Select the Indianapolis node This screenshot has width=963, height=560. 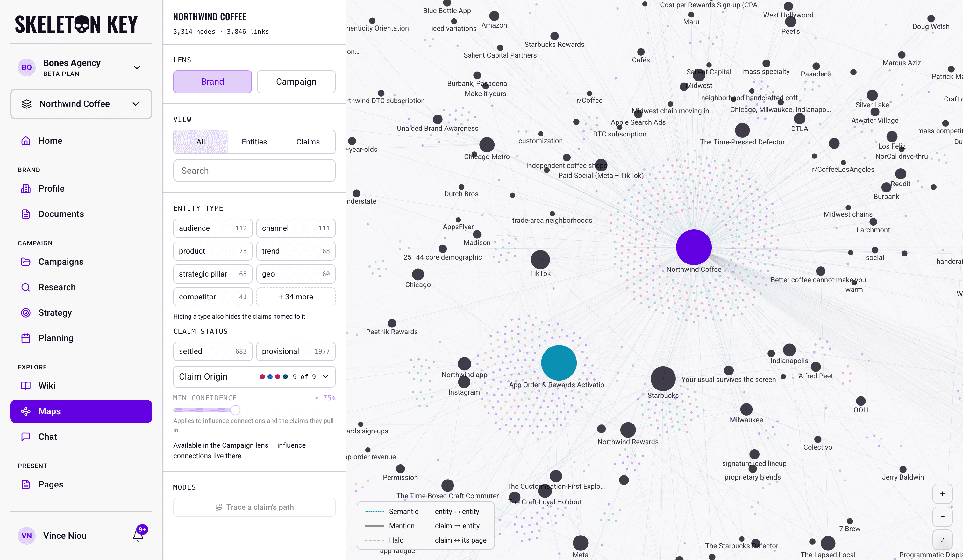pos(789,350)
